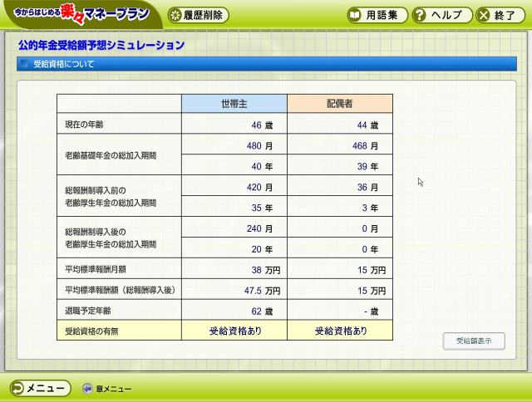Click 世帯主 受給資格あり result cell
532x402 pixels.
pos(234,331)
